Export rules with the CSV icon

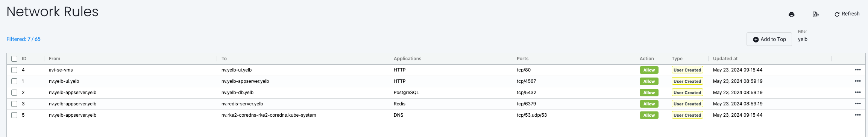[x=815, y=14]
